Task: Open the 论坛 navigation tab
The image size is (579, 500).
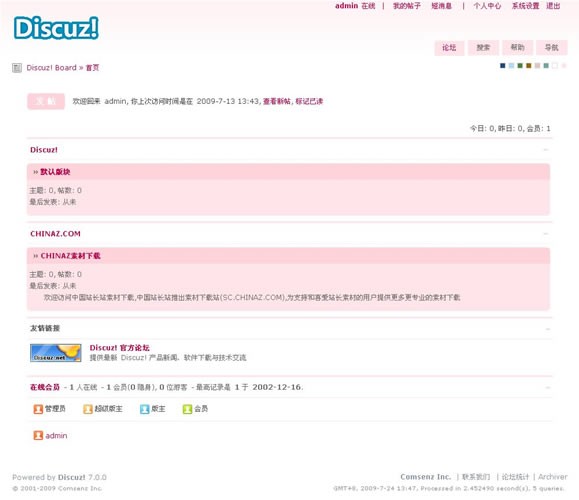Action: tap(449, 48)
